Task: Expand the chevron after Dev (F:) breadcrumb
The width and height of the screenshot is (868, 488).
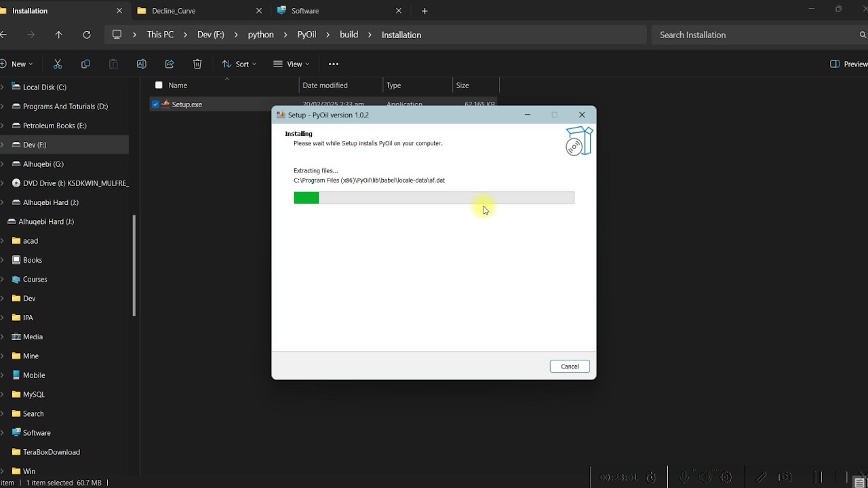Action: (x=236, y=35)
